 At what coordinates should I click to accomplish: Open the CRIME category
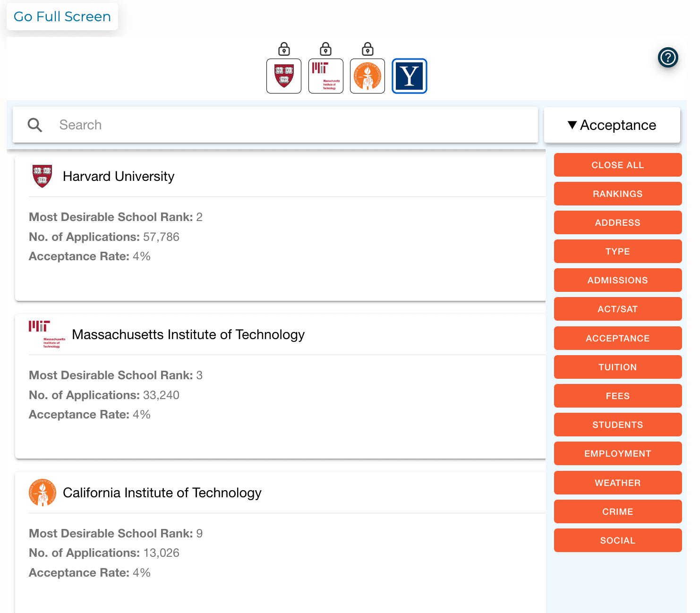pyautogui.click(x=618, y=511)
